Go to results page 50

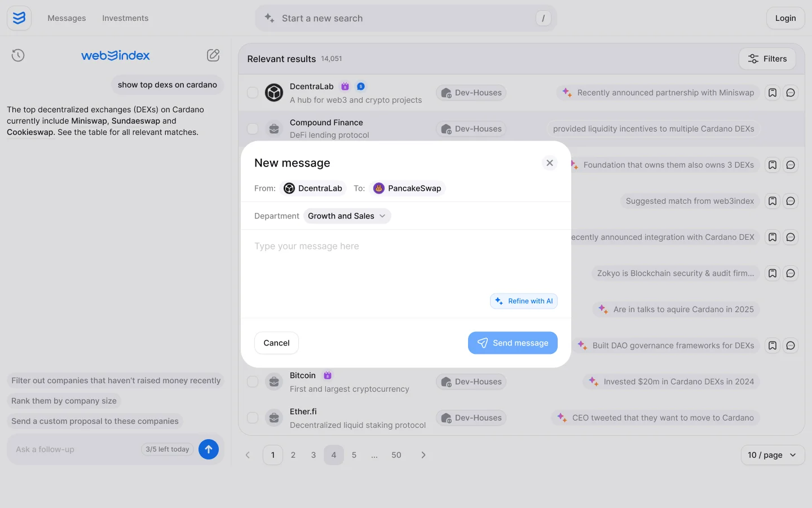pos(396,455)
